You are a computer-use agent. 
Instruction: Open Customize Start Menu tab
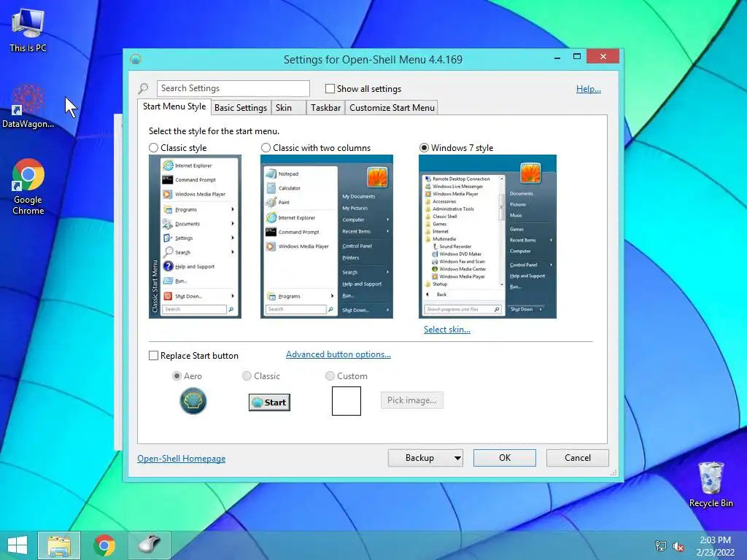pyautogui.click(x=392, y=108)
